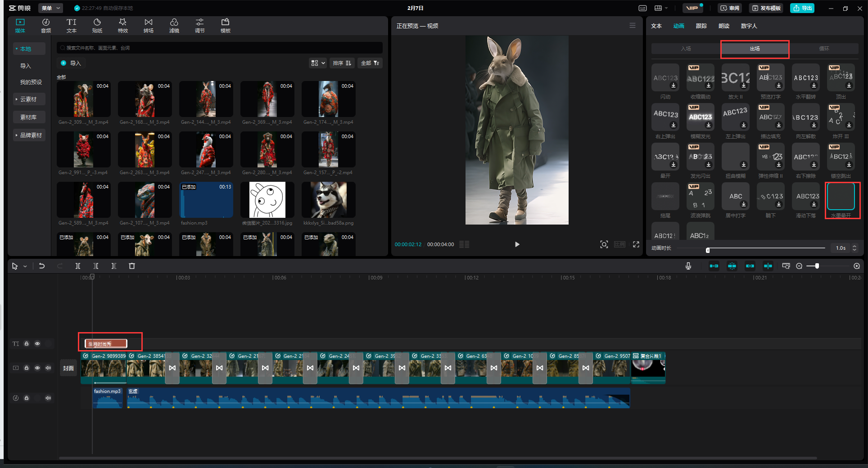
Task: Toggle auto snapping on the timeline
Action: click(x=732, y=266)
